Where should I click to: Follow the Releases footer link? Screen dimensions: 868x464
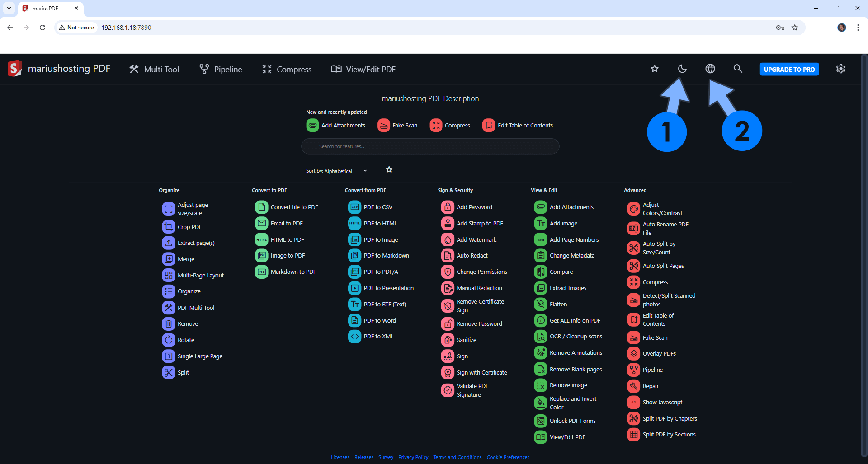364,457
